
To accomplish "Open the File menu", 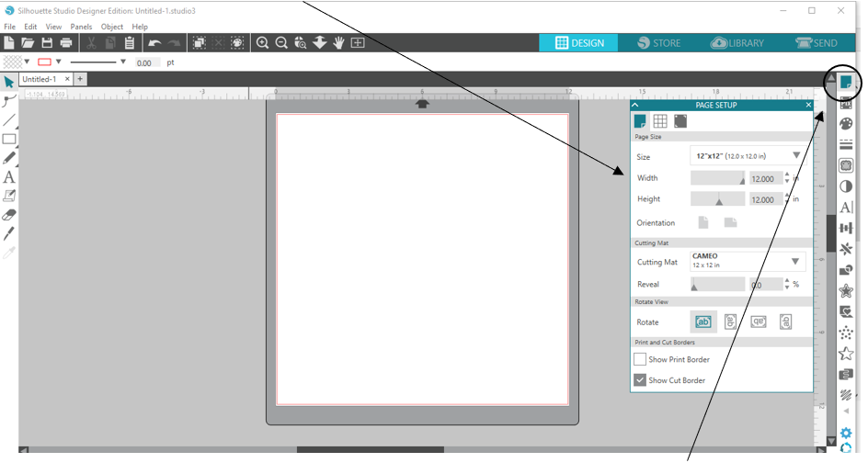I will 9,27.
